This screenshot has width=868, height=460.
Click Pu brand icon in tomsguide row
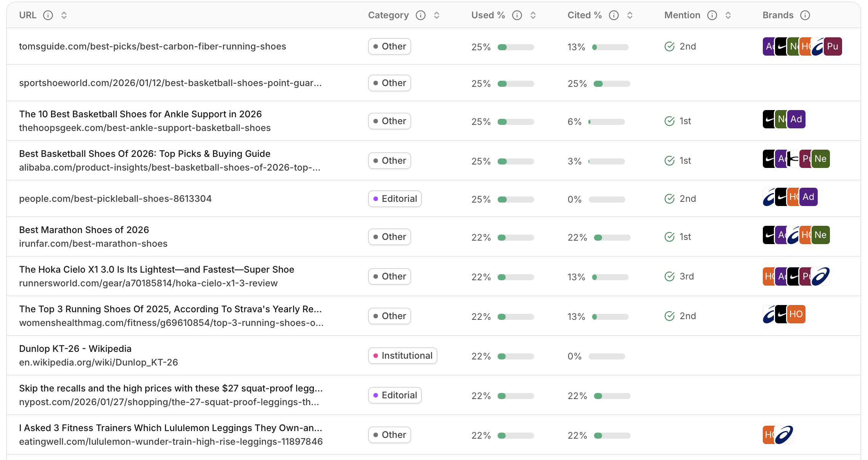pos(833,46)
